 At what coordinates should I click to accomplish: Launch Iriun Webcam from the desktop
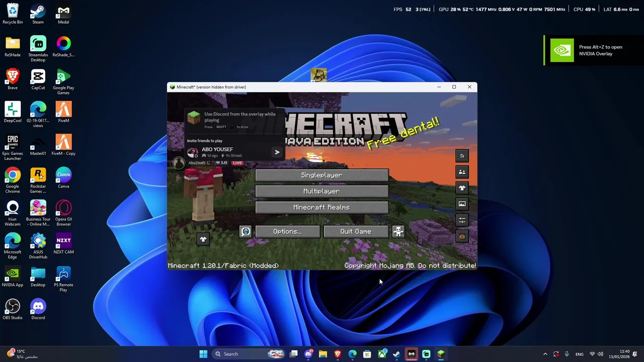pyautogui.click(x=13, y=213)
